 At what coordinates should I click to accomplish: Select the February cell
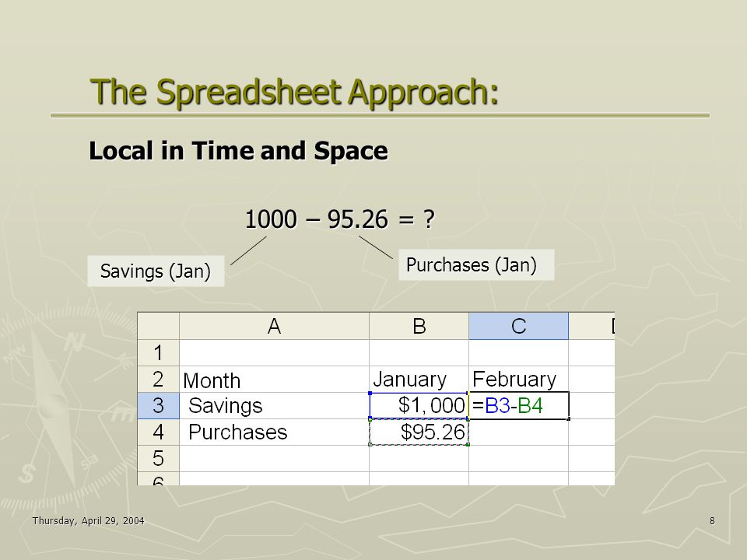point(518,380)
